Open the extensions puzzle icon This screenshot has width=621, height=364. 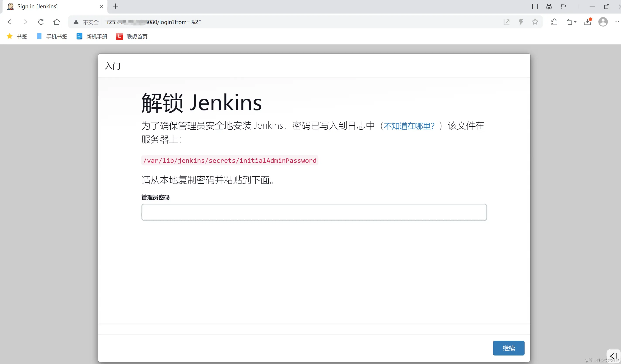pyautogui.click(x=554, y=22)
